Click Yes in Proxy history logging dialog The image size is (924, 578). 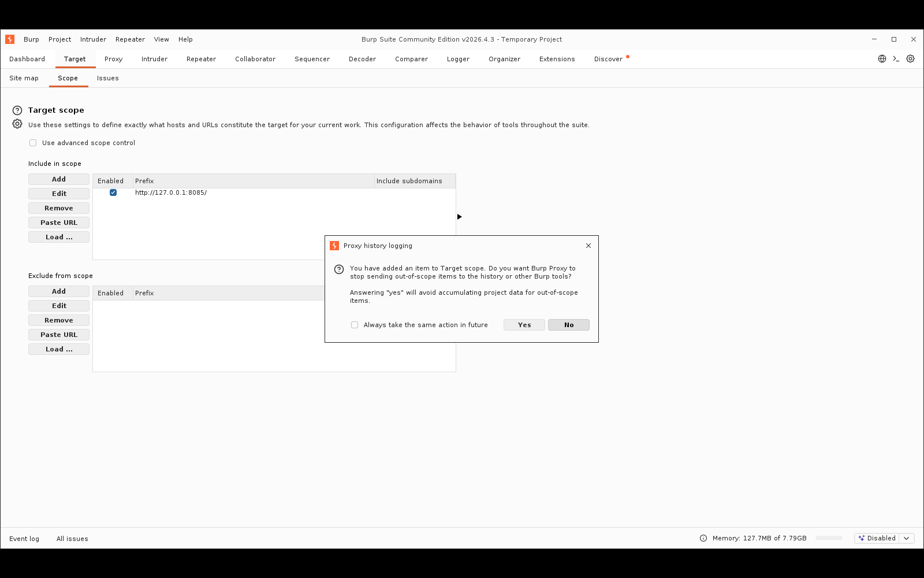(524, 325)
